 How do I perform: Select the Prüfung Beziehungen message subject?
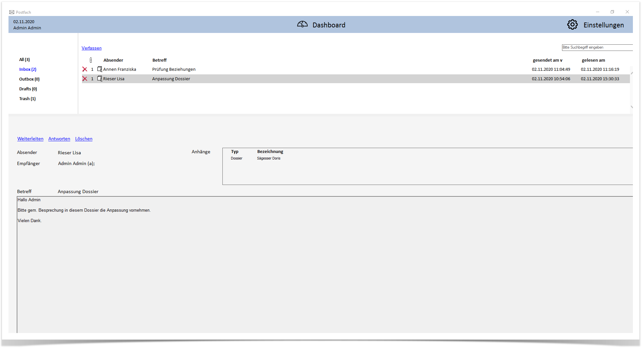coord(174,69)
